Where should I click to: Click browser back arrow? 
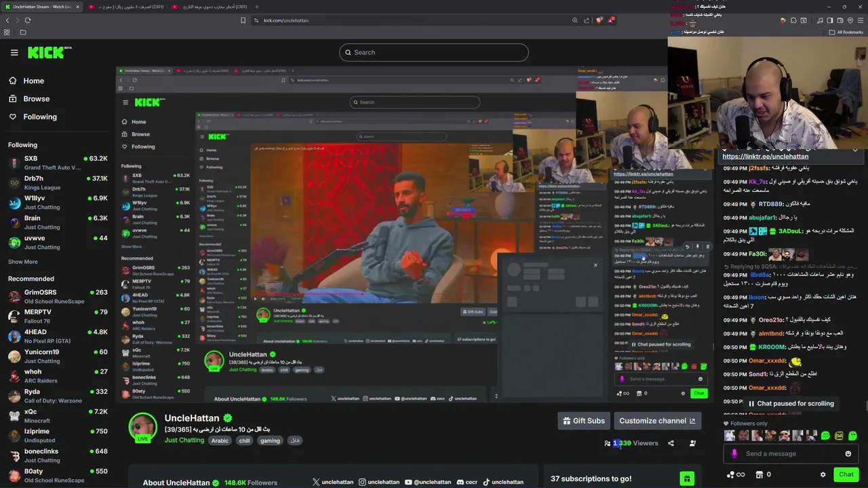pos(7,20)
